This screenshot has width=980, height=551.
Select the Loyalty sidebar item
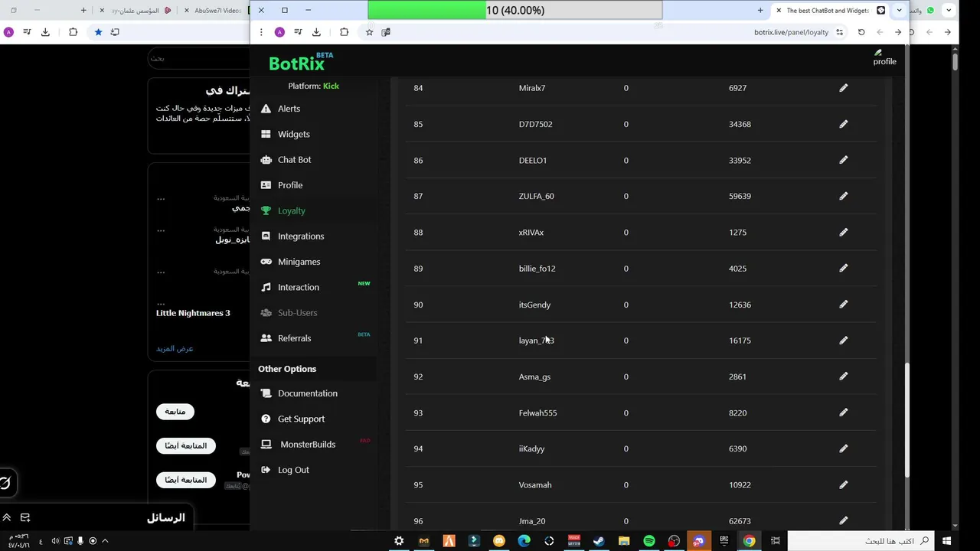[x=291, y=210]
